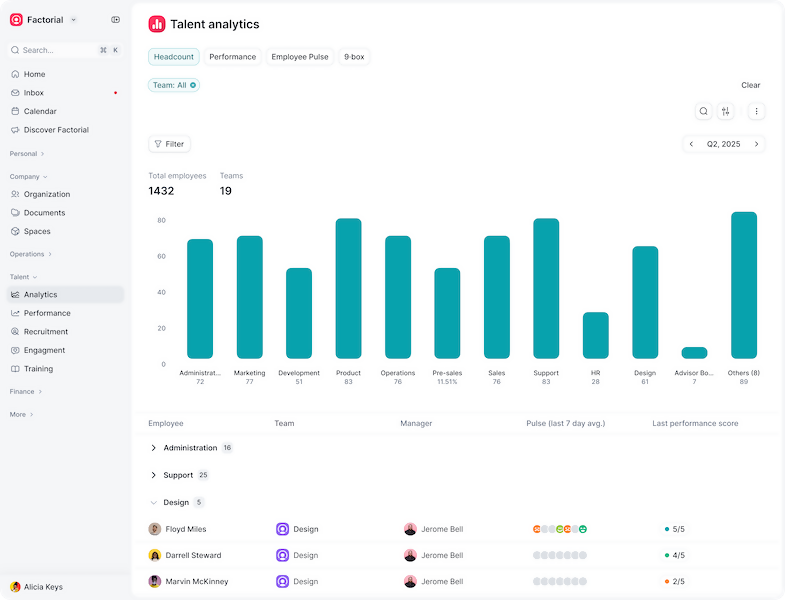This screenshot has width=785, height=600.
Task: Open Inbox from the sidebar
Action: click(34, 93)
